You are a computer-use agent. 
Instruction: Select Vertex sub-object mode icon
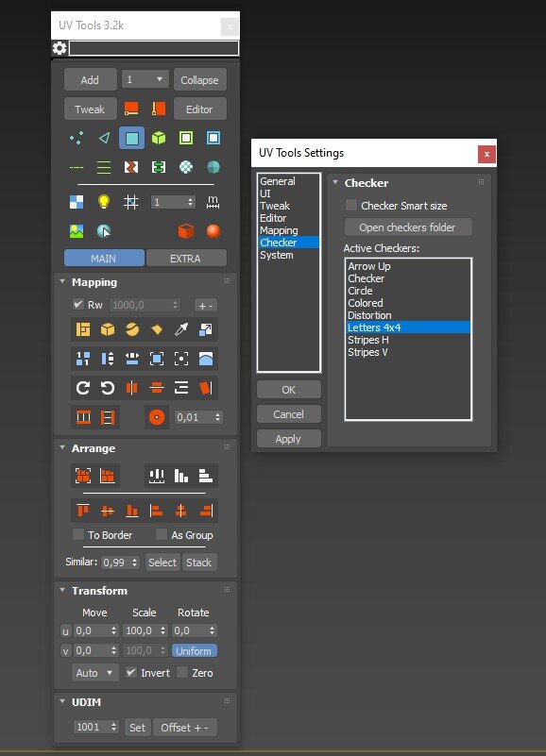coord(77,138)
